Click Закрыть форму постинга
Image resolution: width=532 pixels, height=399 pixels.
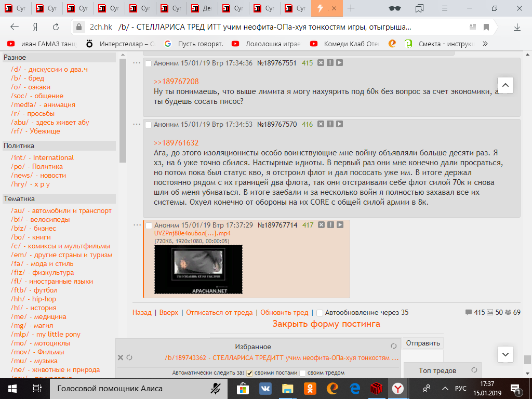tap(326, 324)
